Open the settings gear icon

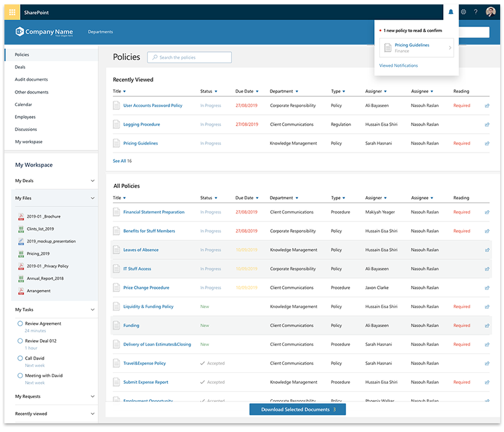coord(463,12)
